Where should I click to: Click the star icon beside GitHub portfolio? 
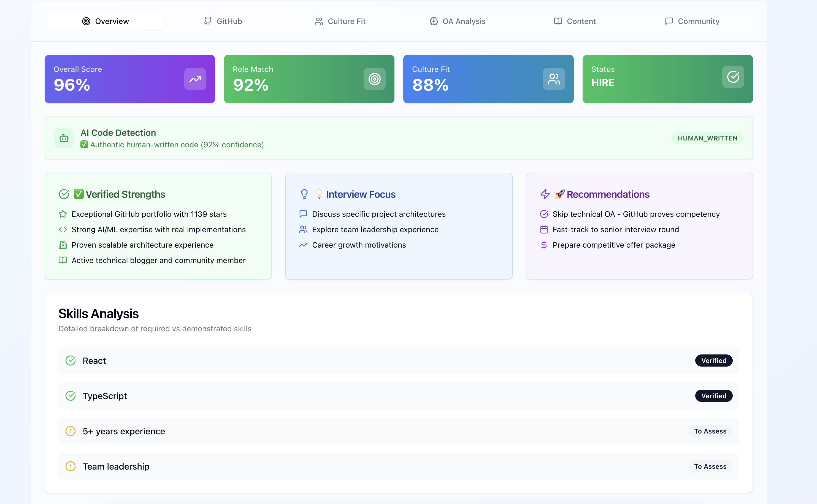[63, 214]
